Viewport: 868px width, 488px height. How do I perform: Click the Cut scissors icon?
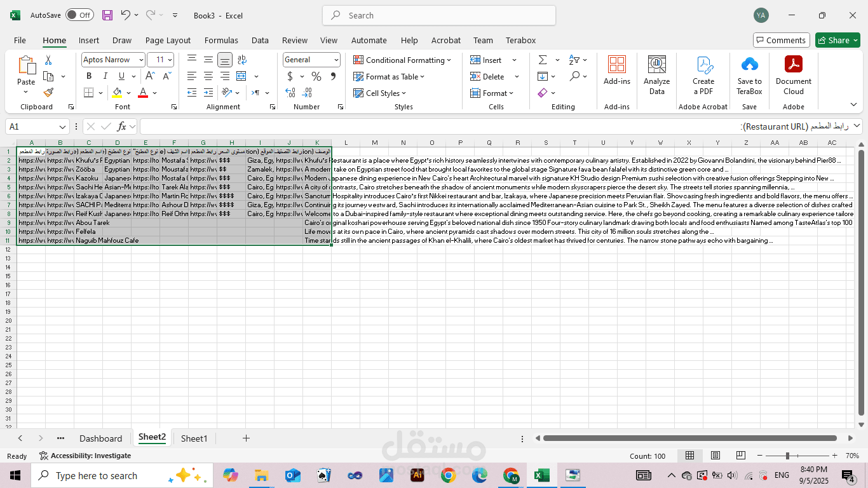click(48, 60)
